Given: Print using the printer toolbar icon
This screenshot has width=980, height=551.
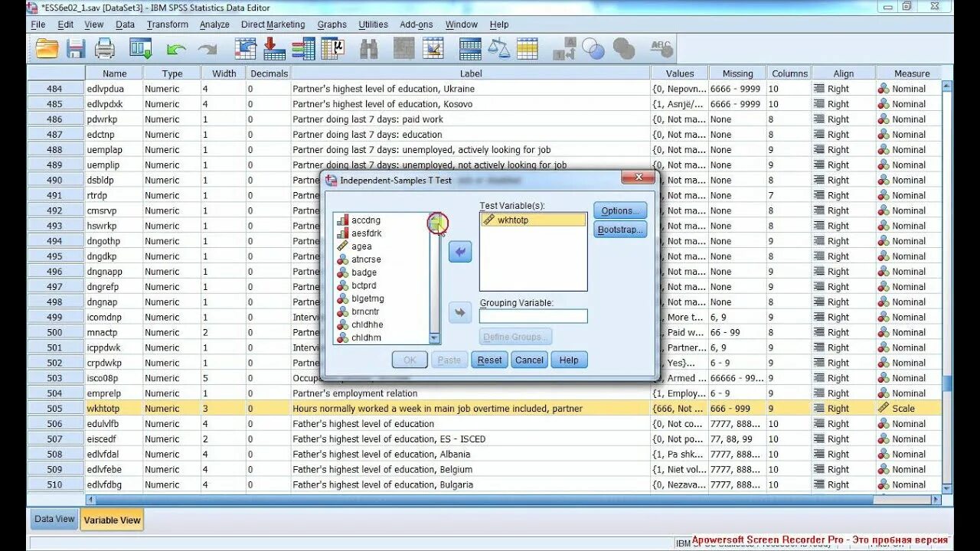Looking at the screenshot, I should coord(104,49).
